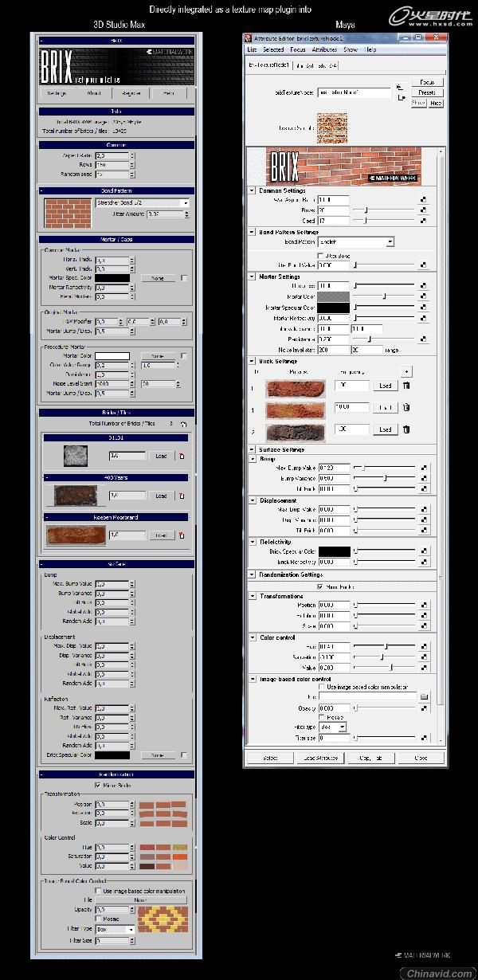This screenshot has height=980, width=478.
Task: Click the Texture Sample brick thumbnail in Maya
Action: click(x=332, y=127)
